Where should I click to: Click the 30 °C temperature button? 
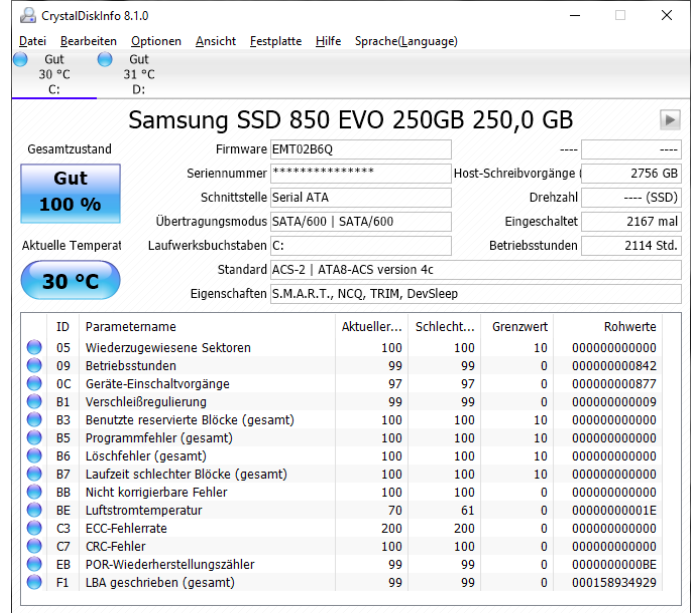pyautogui.click(x=70, y=280)
